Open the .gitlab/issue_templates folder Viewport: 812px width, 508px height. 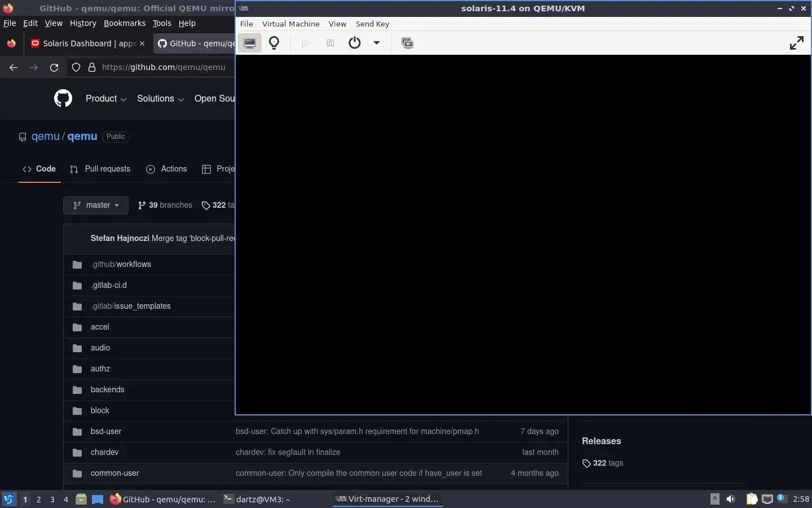tap(131, 306)
